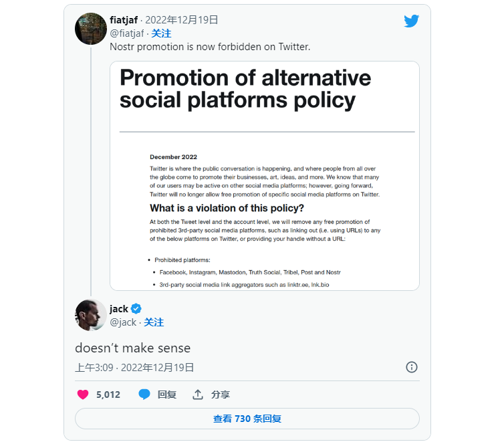
Task: Click jack's verified badge
Action: [x=136, y=309]
